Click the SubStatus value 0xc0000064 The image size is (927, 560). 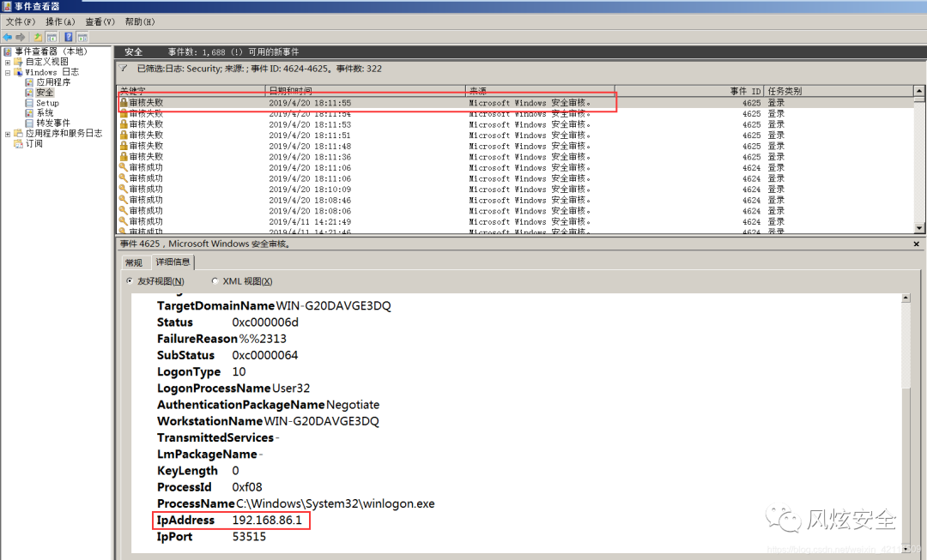click(265, 355)
